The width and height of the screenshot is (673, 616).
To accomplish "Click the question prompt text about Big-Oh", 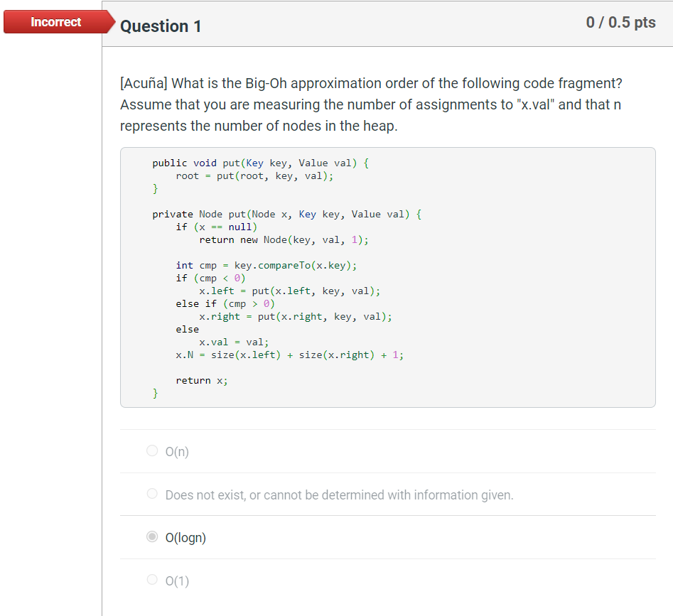I will [x=370, y=104].
